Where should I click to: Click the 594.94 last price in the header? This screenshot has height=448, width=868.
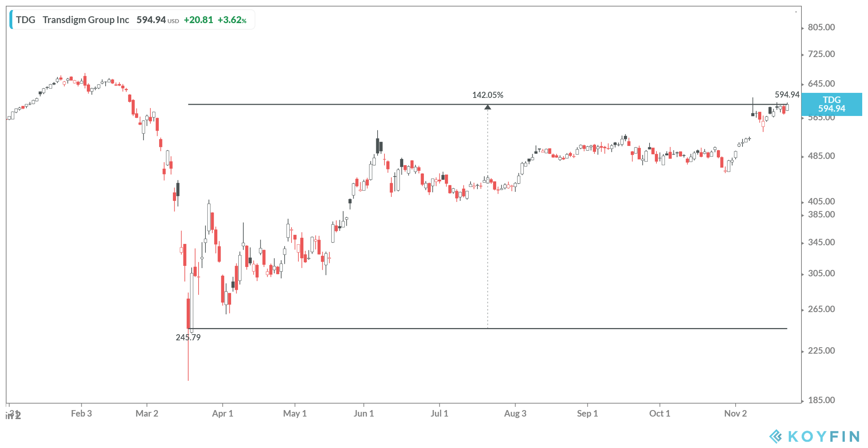click(151, 20)
